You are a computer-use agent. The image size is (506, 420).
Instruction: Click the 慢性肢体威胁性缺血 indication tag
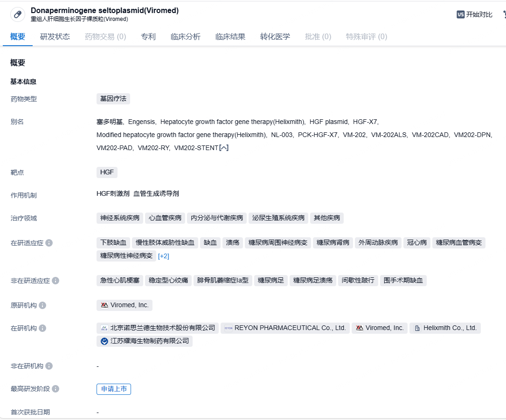pyautogui.click(x=165, y=242)
